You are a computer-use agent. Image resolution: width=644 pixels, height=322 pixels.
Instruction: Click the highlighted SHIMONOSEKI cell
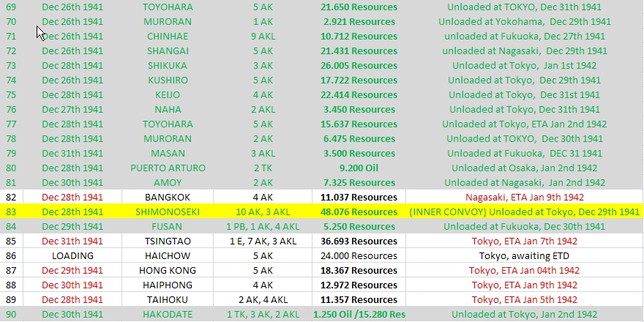[x=168, y=212]
